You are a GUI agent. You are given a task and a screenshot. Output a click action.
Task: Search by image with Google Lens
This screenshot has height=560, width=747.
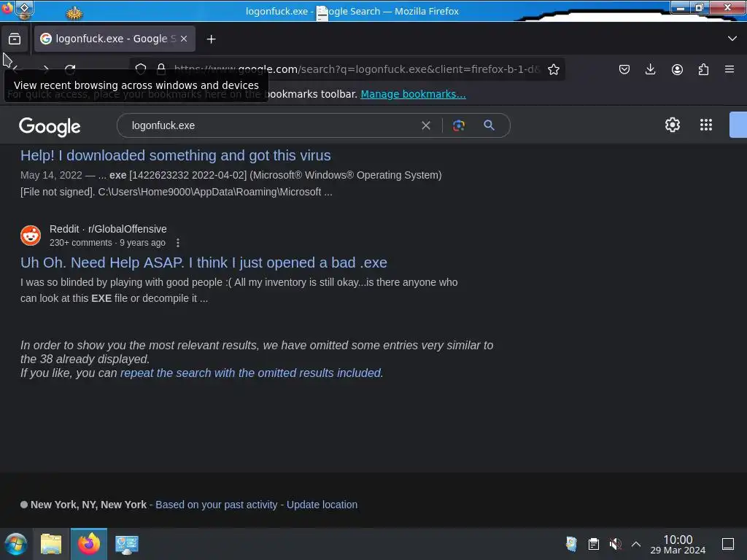(459, 125)
